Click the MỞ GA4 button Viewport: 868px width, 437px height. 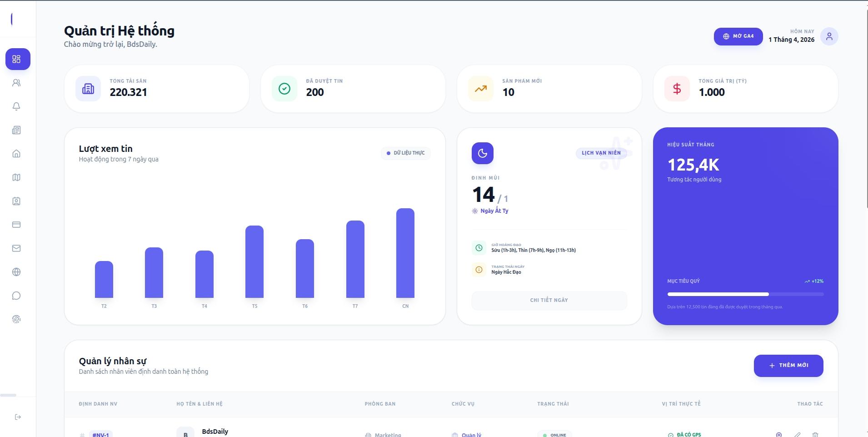[738, 36]
